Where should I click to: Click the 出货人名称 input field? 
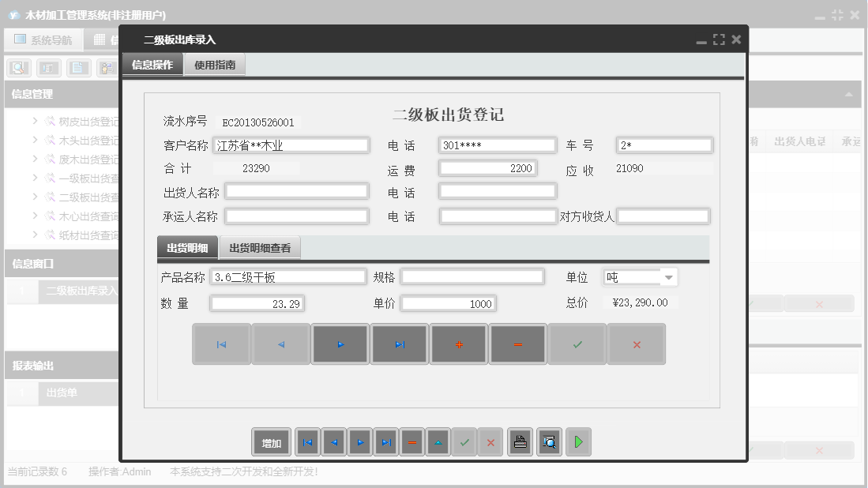296,190
